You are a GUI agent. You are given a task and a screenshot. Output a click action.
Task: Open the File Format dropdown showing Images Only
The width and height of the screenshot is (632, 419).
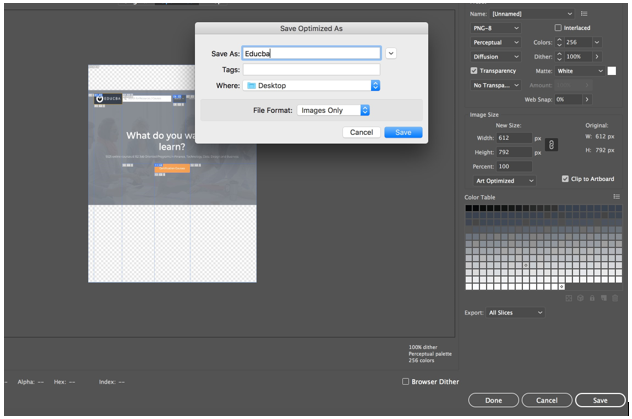click(334, 110)
